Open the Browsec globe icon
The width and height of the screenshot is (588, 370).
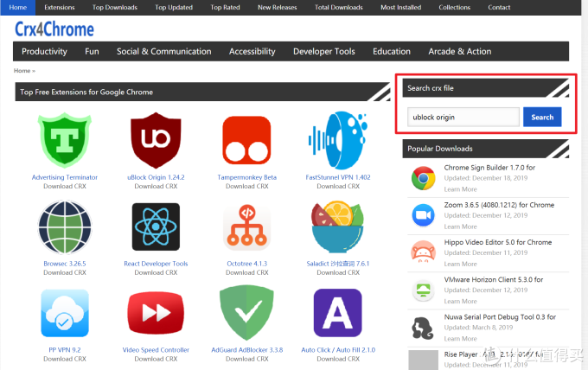(65, 227)
